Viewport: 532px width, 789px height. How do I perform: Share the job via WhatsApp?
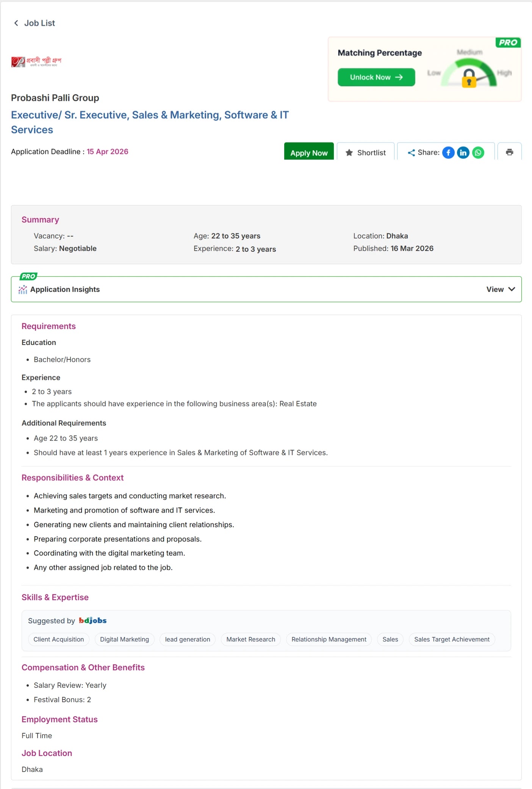[478, 152]
